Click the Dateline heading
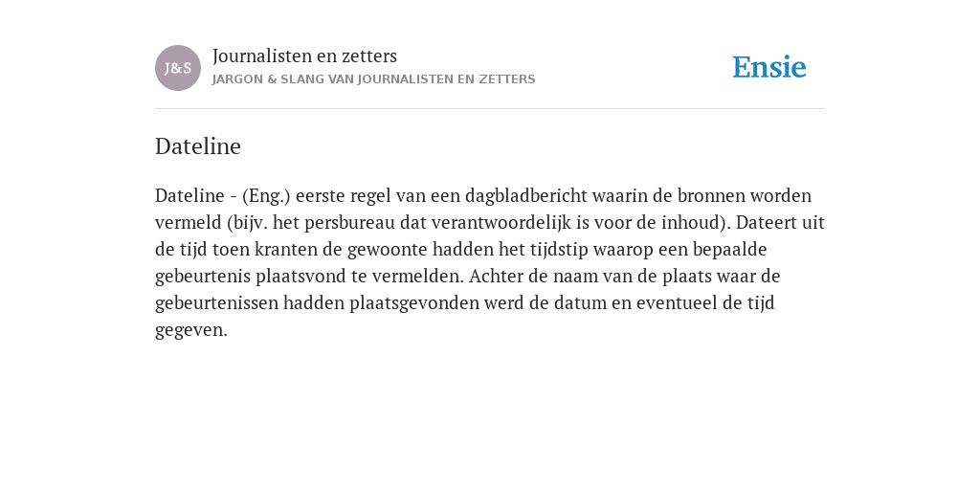Image resolution: width=980 pixels, height=490 pixels. point(198,146)
